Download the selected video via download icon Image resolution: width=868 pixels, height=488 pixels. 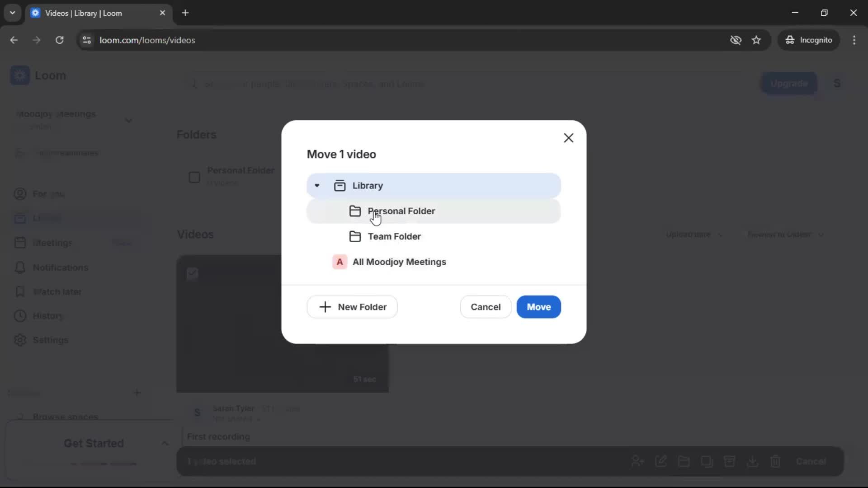(753, 461)
